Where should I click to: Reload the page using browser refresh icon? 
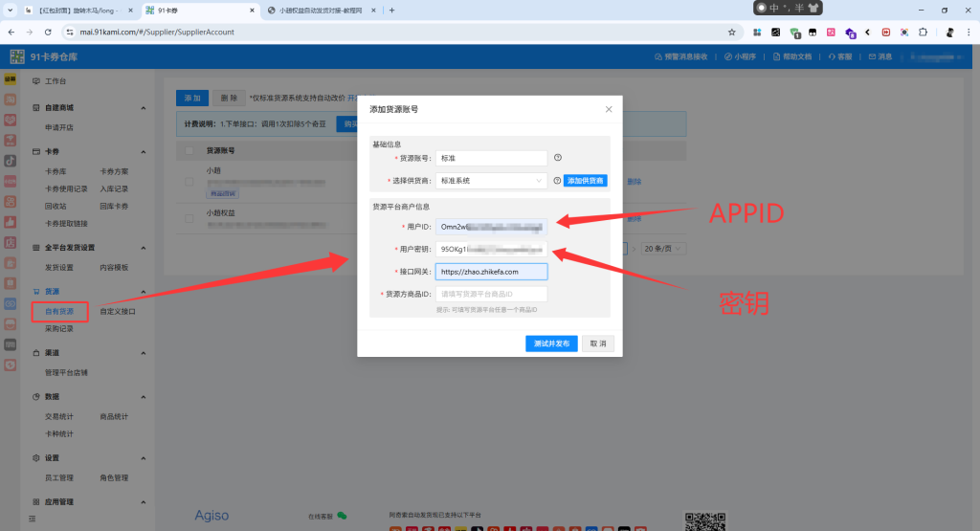[48, 32]
